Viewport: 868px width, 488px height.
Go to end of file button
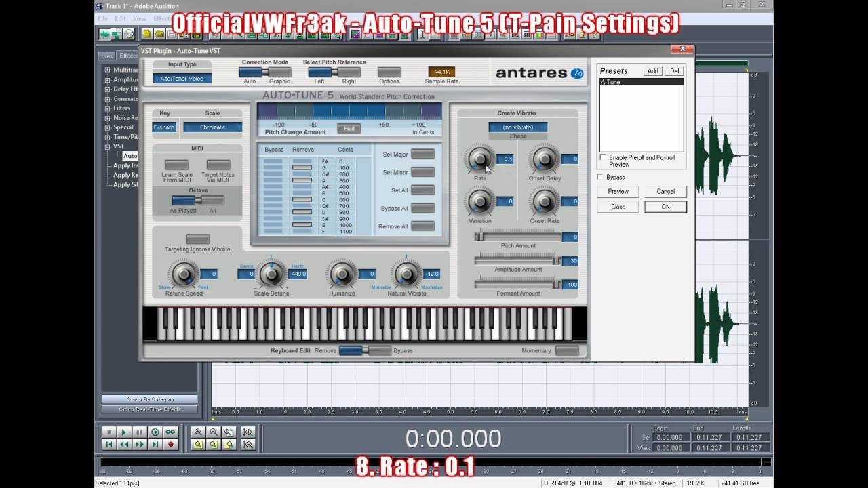tap(155, 445)
